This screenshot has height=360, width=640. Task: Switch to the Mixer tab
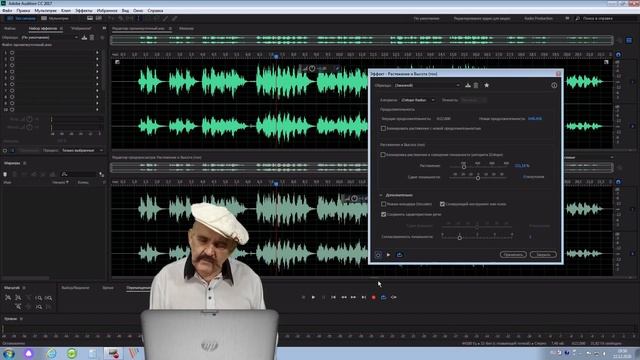coord(186,29)
